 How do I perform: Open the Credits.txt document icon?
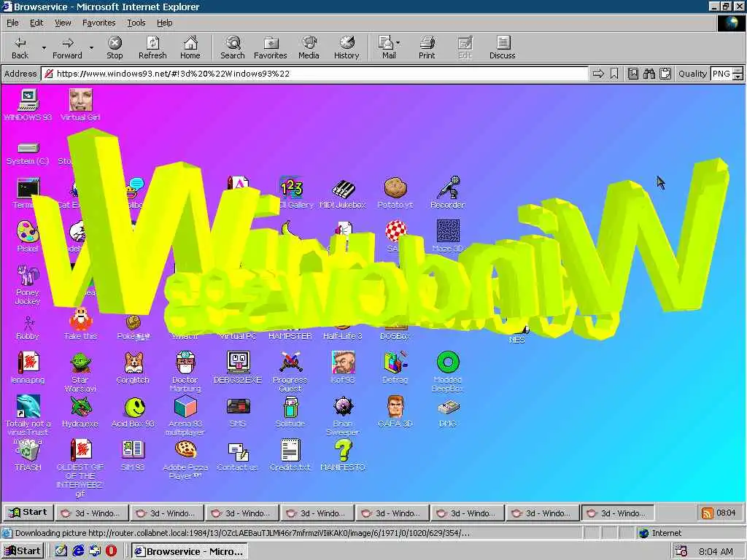(290, 455)
